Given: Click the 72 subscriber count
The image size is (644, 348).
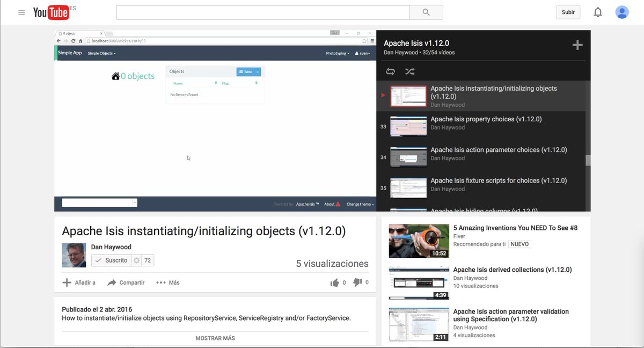Looking at the screenshot, I should coord(148,260).
